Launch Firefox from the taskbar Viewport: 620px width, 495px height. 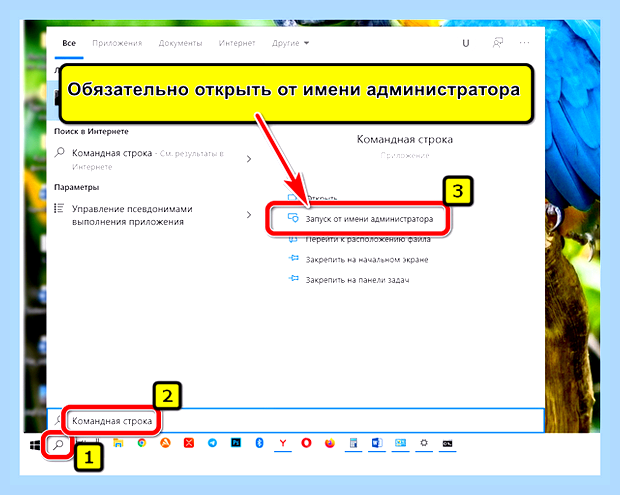(330, 443)
